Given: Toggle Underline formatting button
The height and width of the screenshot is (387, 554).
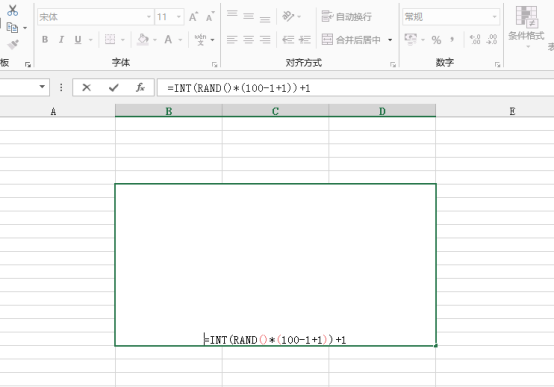Looking at the screenshot, I should click(x=78, y=39).
